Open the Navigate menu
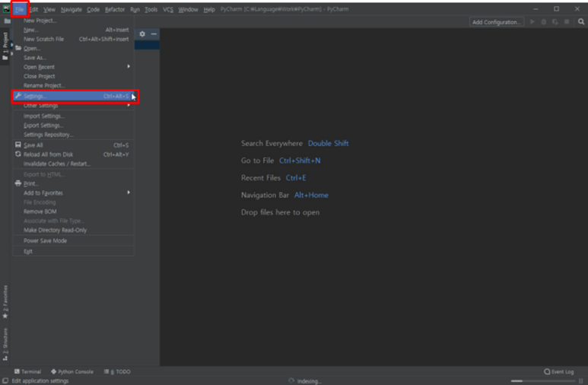The width and height of the screenshot is (588, 385). [x=72, y=9]
